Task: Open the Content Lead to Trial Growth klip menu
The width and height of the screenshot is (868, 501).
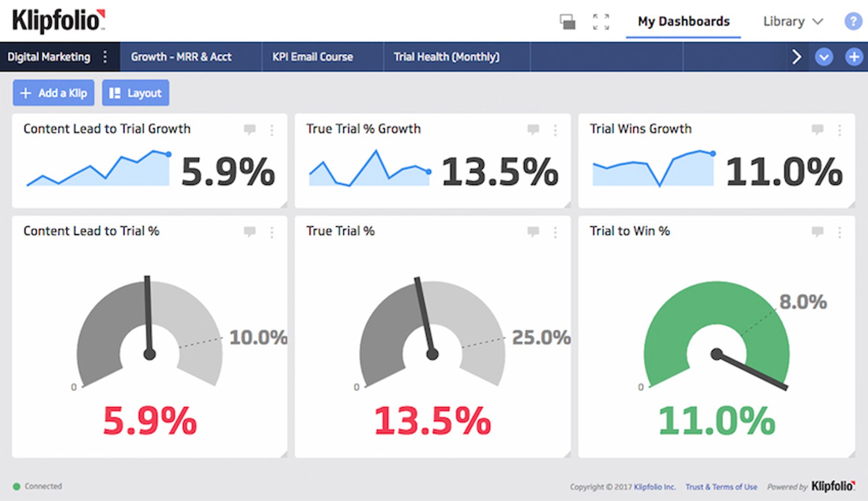Action: point(272,130)
